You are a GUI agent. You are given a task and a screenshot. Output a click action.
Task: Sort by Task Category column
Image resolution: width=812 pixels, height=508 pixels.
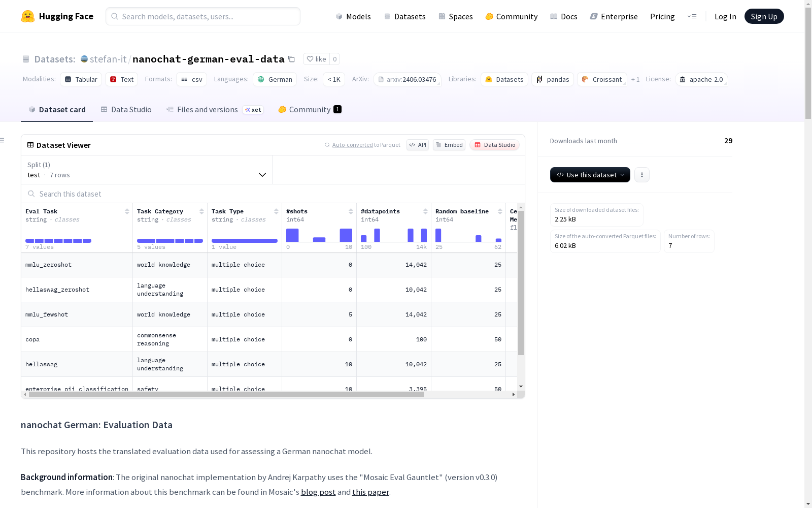tap(201, 211)
